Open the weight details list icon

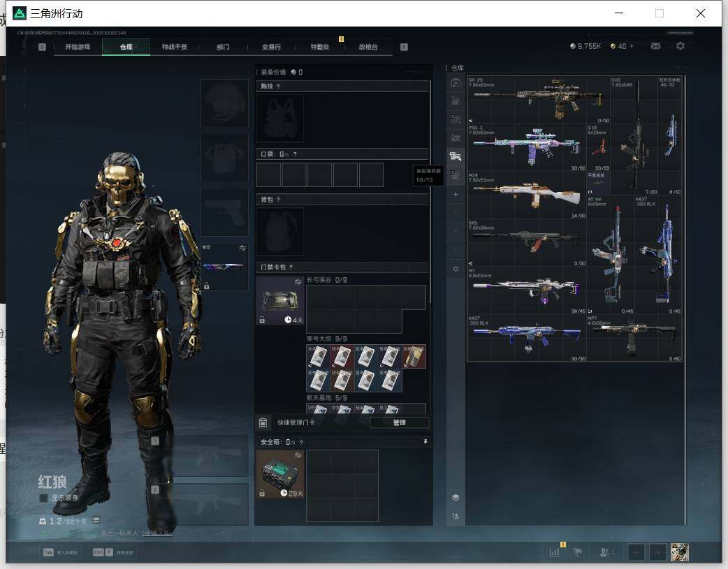pos(96,520)
